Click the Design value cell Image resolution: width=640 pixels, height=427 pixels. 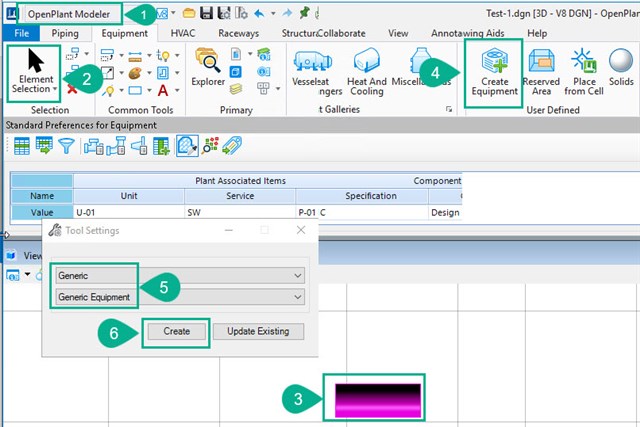[x=445, y=212]
